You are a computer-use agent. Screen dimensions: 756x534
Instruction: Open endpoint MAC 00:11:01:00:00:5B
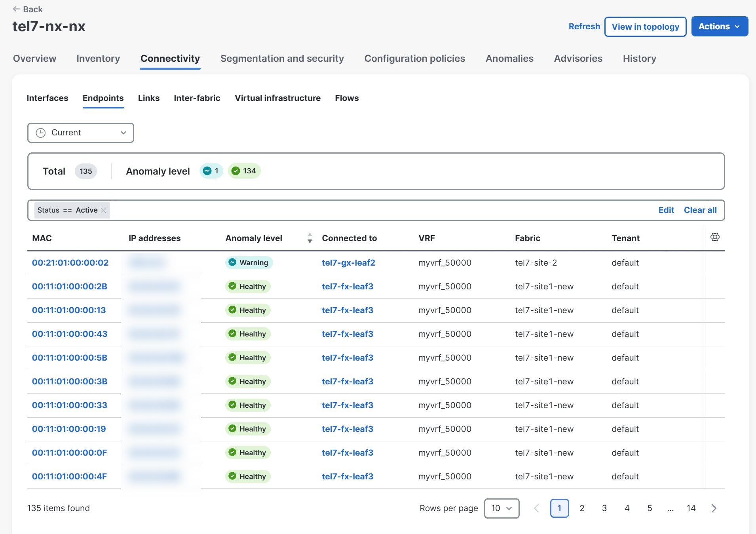[70, 358]
